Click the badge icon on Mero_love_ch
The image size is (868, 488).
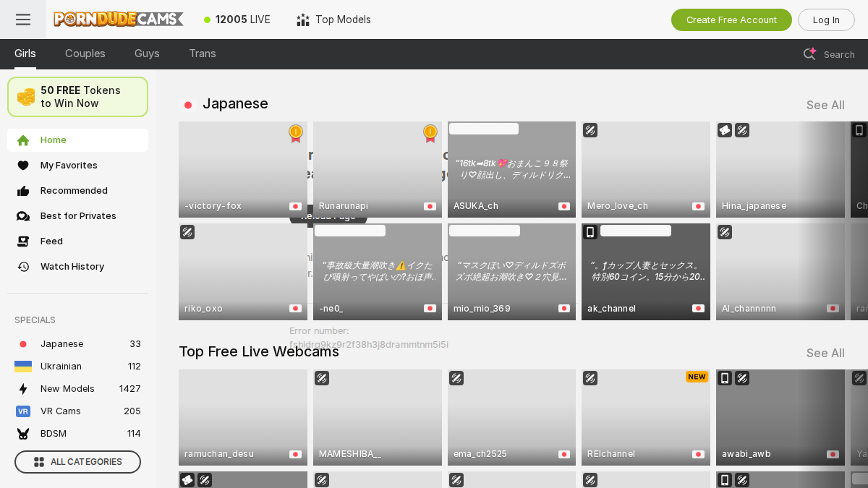[x=590, y=130]
